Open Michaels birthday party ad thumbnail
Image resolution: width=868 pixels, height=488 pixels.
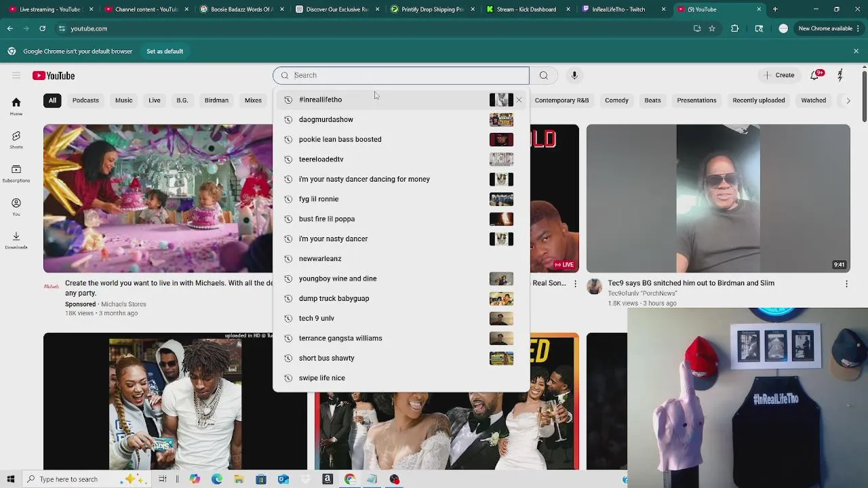(158, 198)
